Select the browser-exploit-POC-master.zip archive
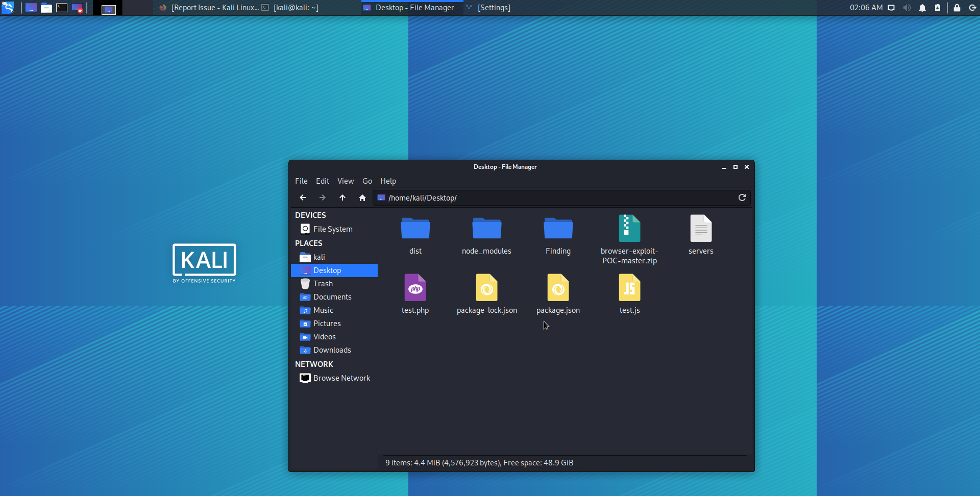This screenshot has height=496, width=980. (x=629, y=229)
